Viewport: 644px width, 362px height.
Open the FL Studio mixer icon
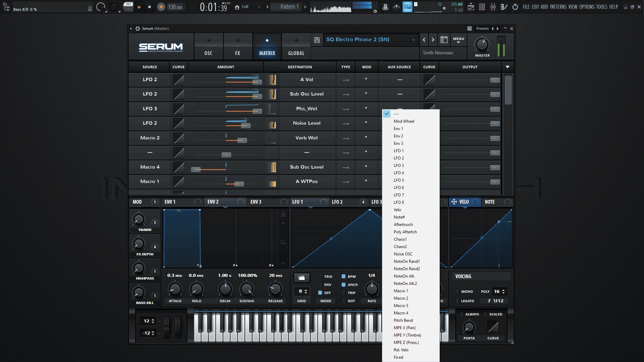click(x=493, y=7)
